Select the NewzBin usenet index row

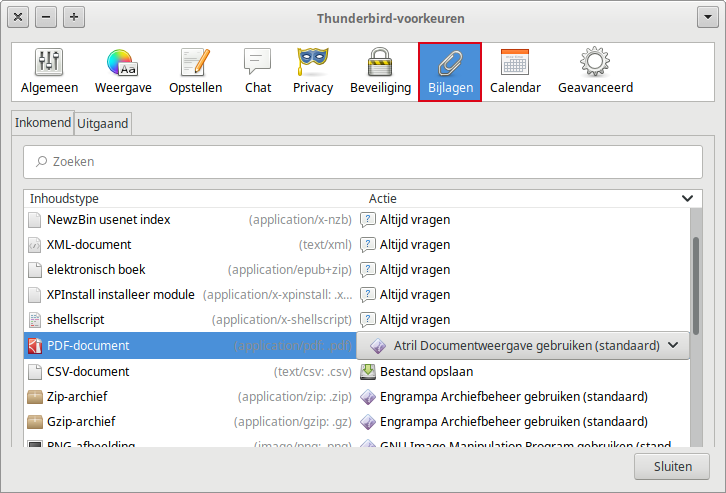(x=357, y=220)
